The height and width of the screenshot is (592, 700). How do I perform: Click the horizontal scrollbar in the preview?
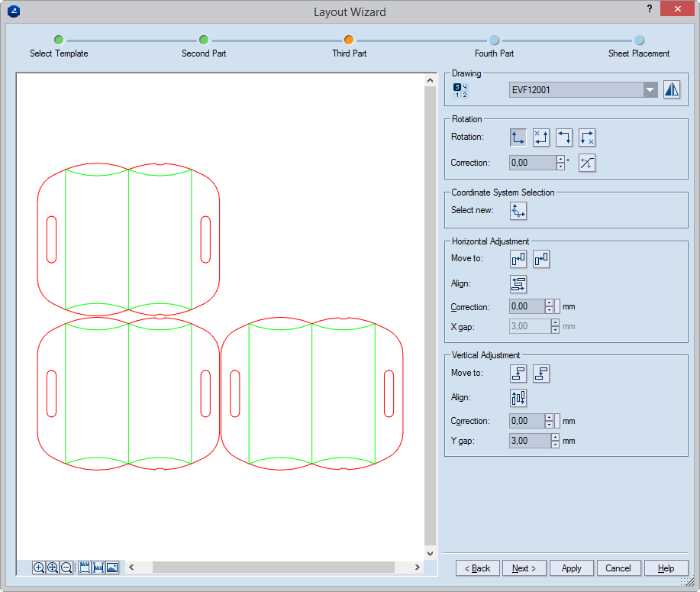coord(273,568)
